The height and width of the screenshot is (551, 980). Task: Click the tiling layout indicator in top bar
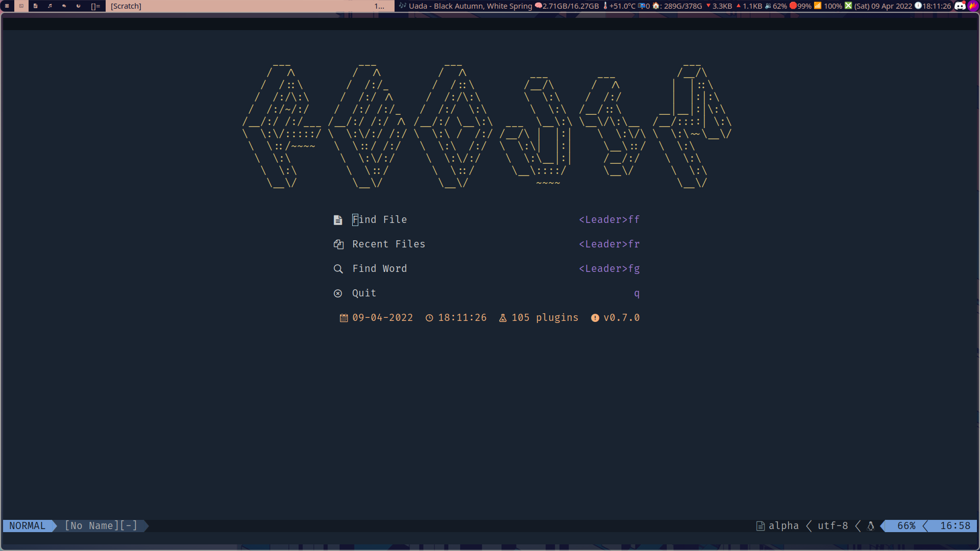(95, 6)
